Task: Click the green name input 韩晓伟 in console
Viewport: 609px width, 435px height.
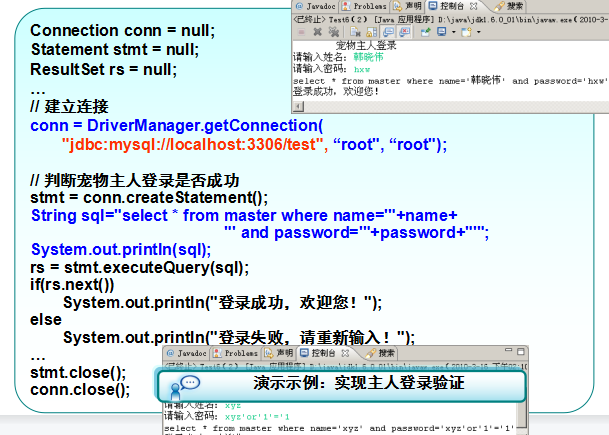Action: point(368,57)
